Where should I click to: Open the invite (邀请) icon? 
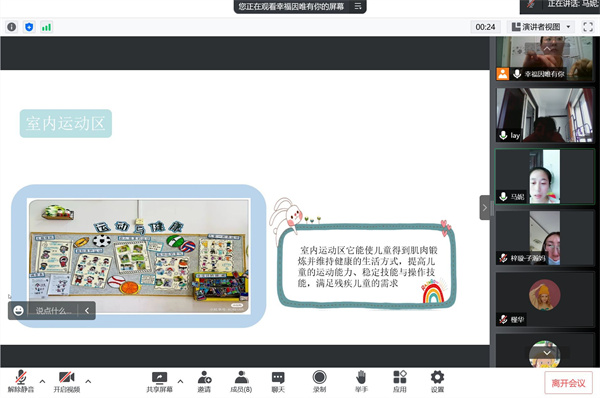(204, 382)
